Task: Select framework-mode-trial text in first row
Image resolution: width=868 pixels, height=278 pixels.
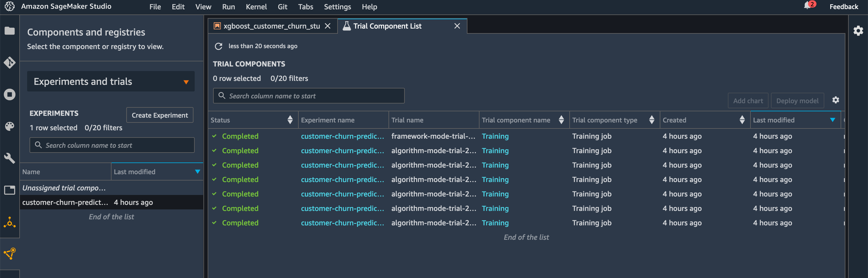Action: 433,136
